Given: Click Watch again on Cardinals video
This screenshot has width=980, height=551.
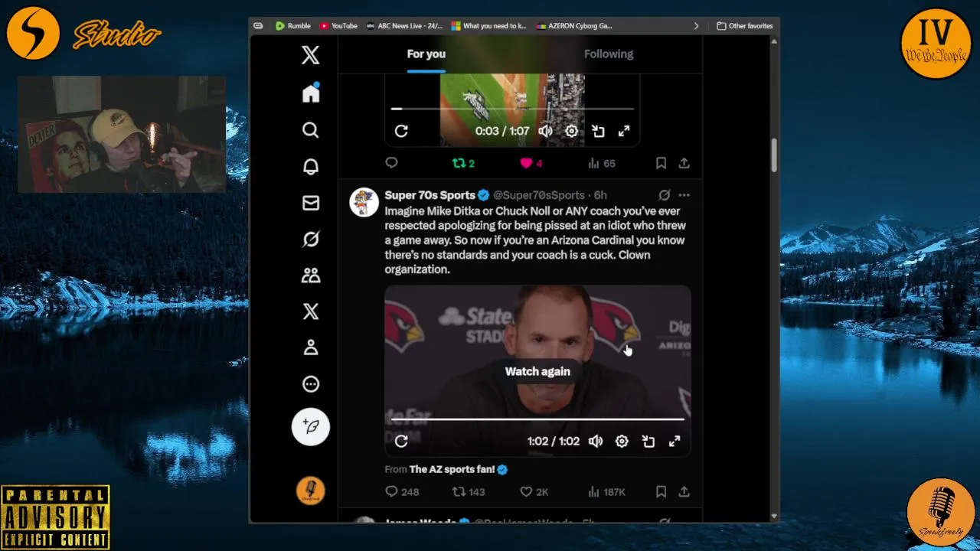Looking at the screenshot, I should (537, 371).
